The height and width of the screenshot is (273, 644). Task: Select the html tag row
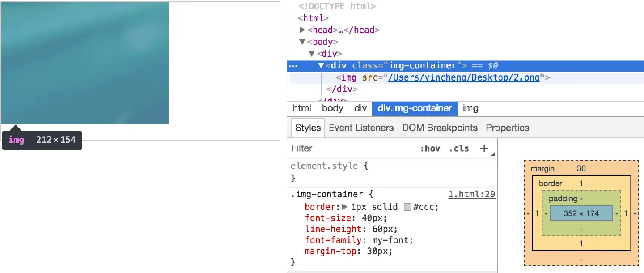(x=313, y=18)
